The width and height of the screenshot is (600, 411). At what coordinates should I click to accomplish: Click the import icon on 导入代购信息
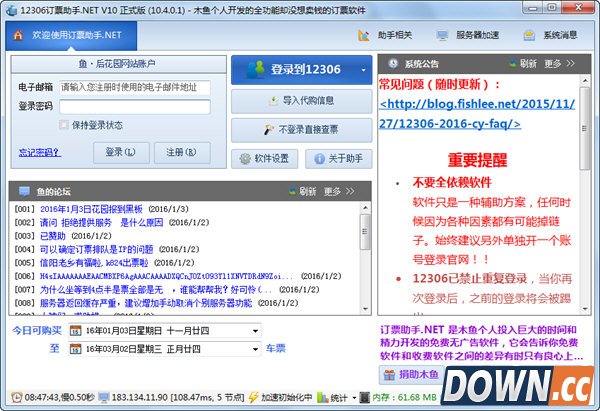(273, 101)
